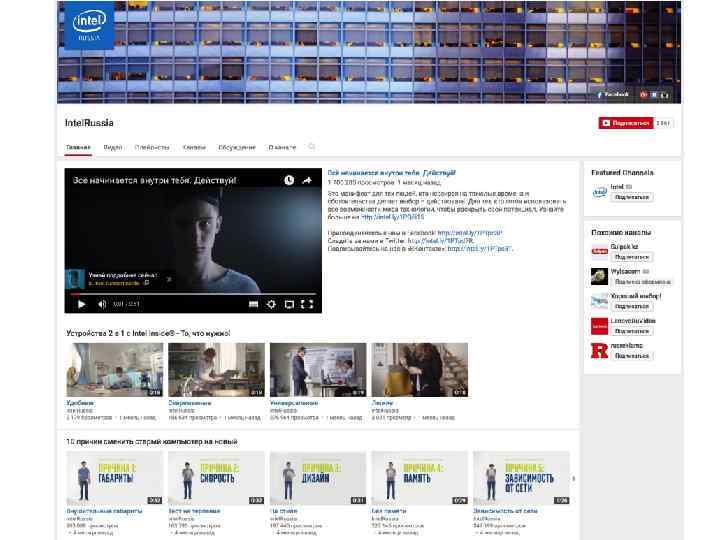Subscribe to the third popular channel
Screen dimensions: 720x540
[x=632, y=306]
